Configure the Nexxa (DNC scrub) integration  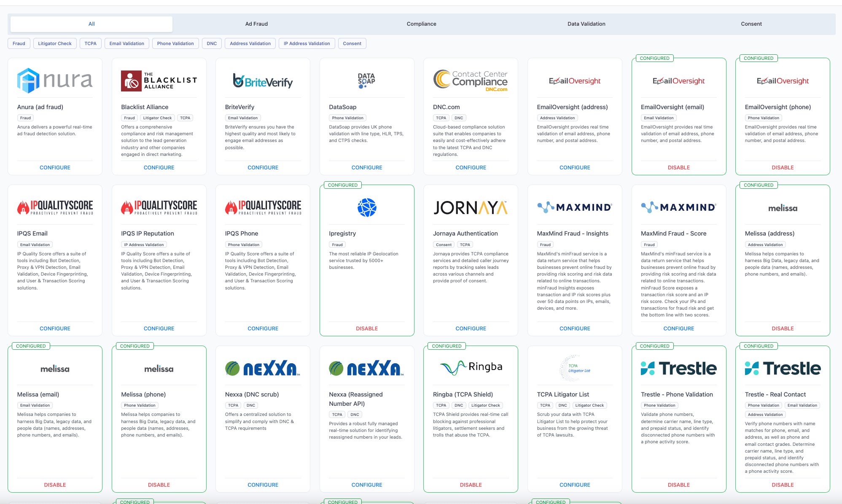pos(263,485)
